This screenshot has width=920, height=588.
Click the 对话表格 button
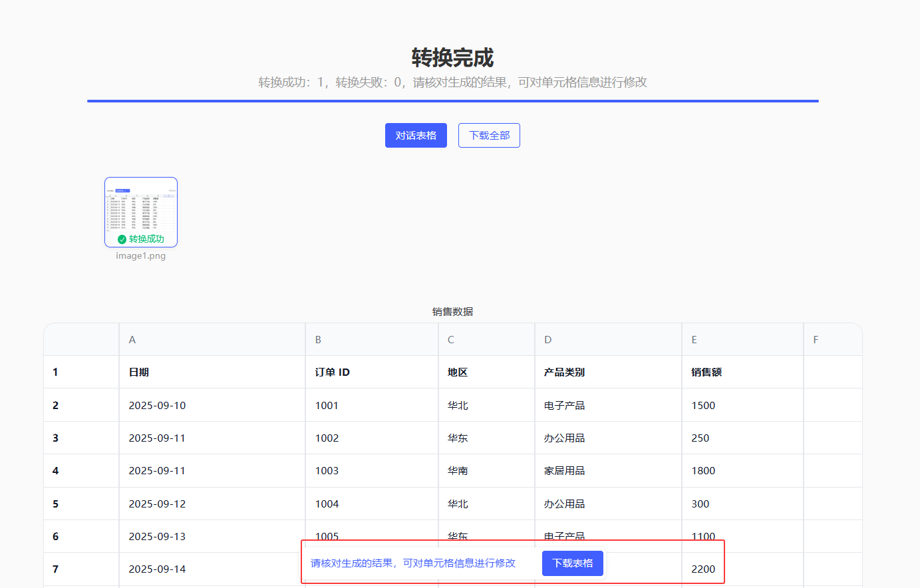(416, 136)
